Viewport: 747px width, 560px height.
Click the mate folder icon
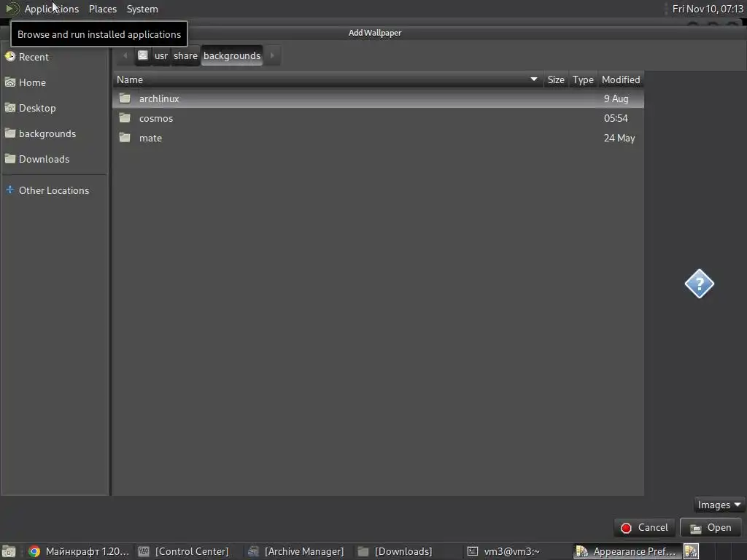(x=125, y=138)
